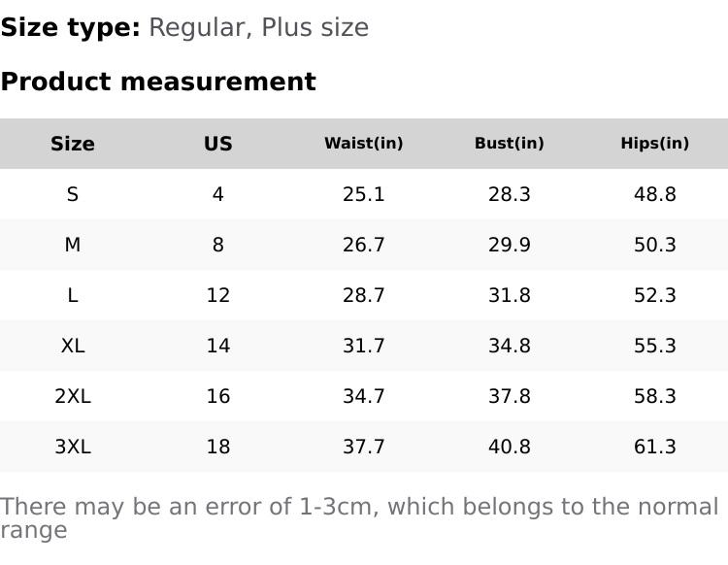The height and width of the screenshot is (565, 728).
Task: Click hips value 61.3 in 3XL row
Action: tap(655, 447)
